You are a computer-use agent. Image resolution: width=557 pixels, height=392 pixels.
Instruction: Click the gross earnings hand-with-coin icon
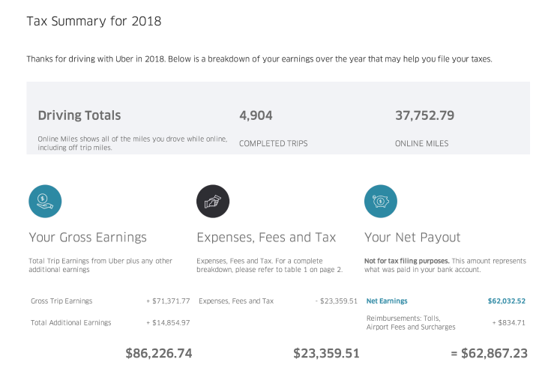click(45, 201)
